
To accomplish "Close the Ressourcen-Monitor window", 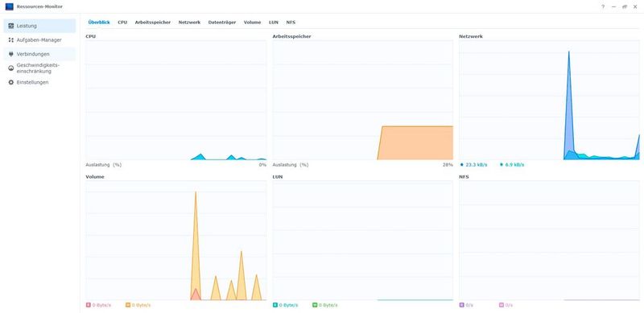I will point(635,6).
